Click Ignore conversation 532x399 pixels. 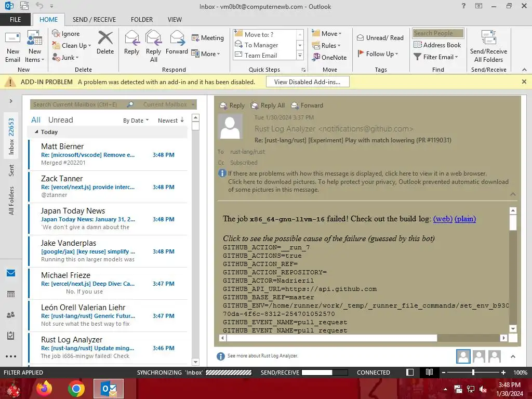tap(66, 34)
